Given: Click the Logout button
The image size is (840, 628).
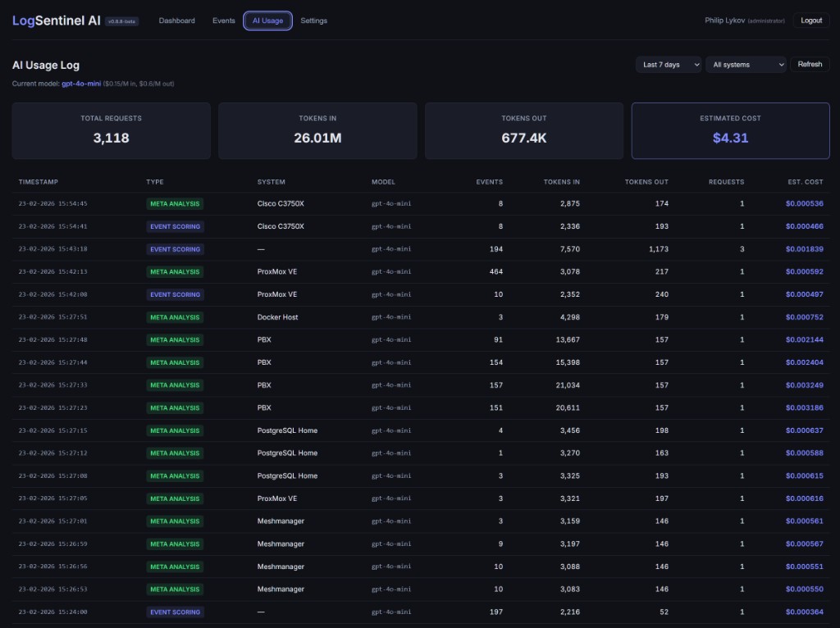Looking at the screenshot, I should point(811,20).
